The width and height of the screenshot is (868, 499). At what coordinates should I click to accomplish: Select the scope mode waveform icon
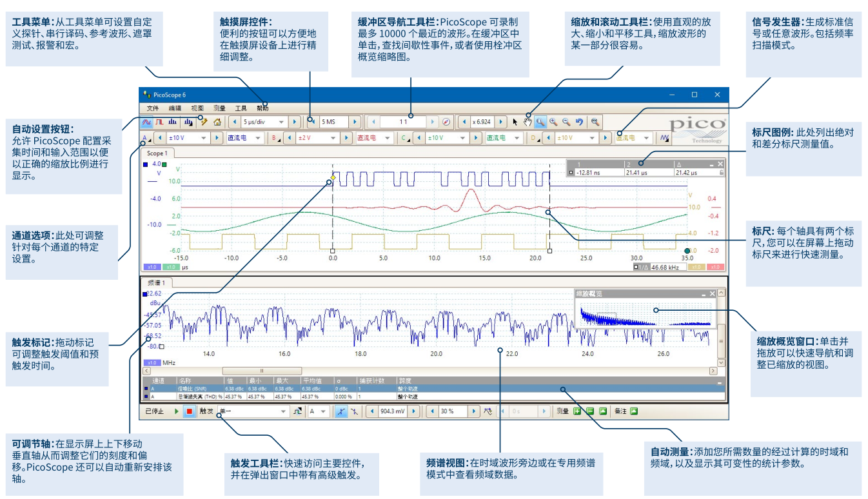pos(146,121)
